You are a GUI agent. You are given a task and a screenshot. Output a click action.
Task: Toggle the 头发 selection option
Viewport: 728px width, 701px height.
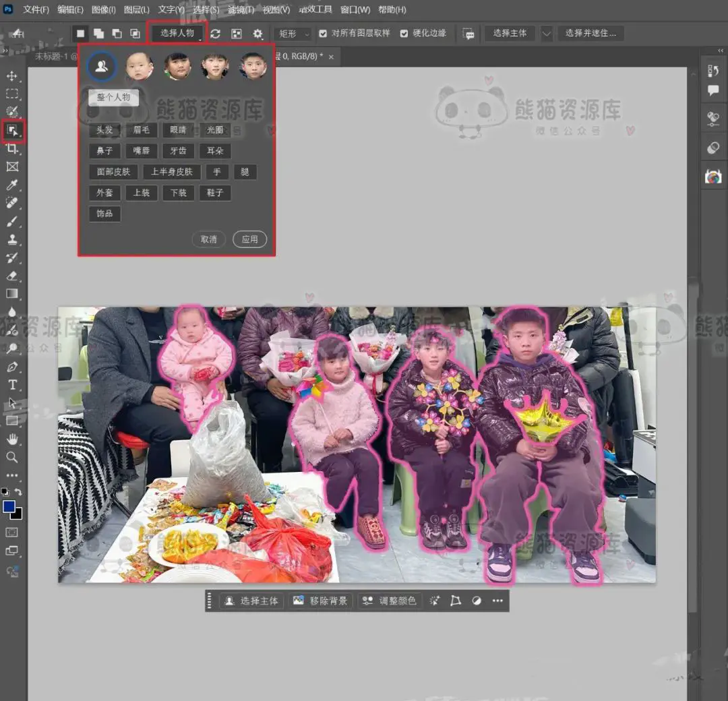[104, 130]
